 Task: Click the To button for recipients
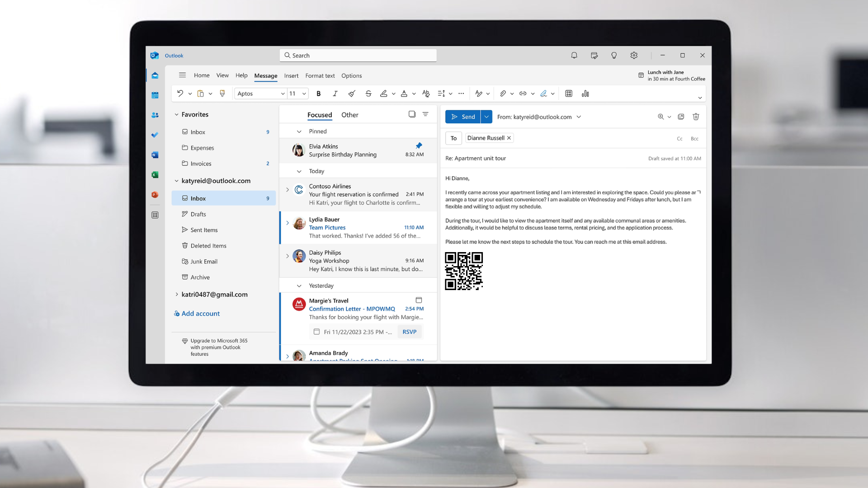coord(453,138)
